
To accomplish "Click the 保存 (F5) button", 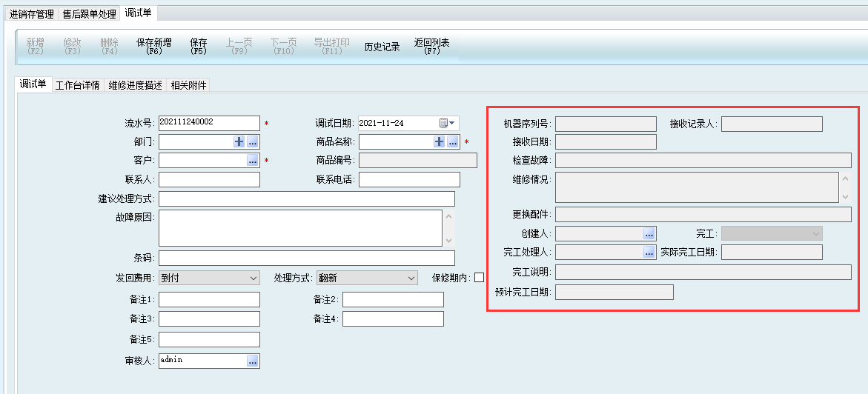I will tap(199, 47).
